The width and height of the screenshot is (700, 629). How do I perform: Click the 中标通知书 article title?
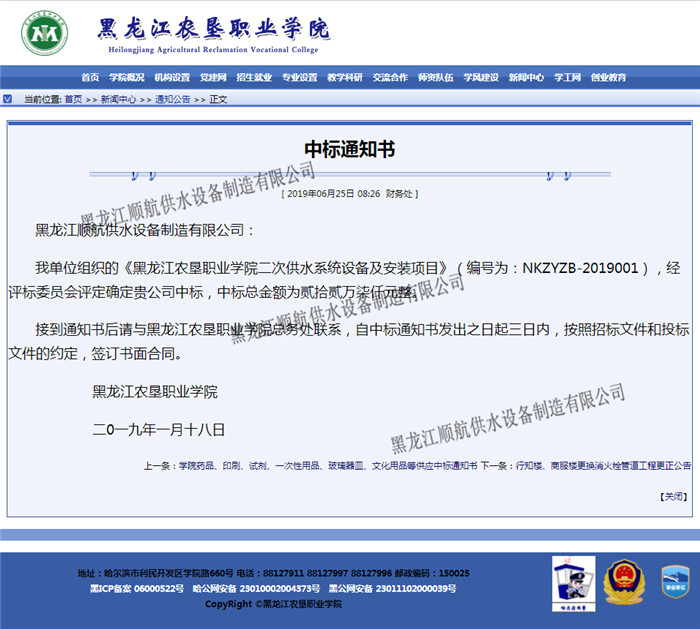tap(350, 149)
